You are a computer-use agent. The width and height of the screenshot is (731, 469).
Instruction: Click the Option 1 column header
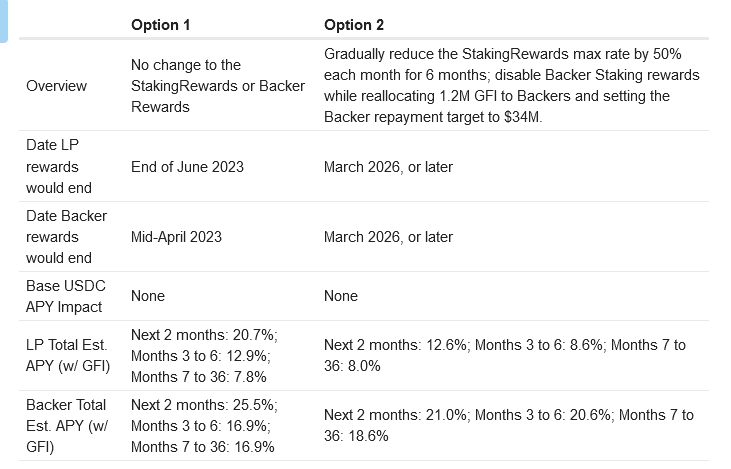(x=160, y=25)
